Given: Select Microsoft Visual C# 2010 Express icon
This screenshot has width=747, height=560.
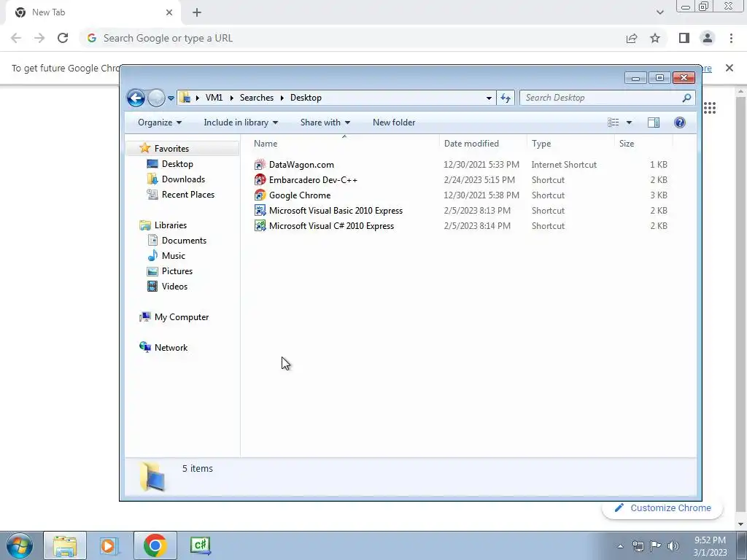Looking at the screenshot, I should pyautogui.click(x=260, y=226).
